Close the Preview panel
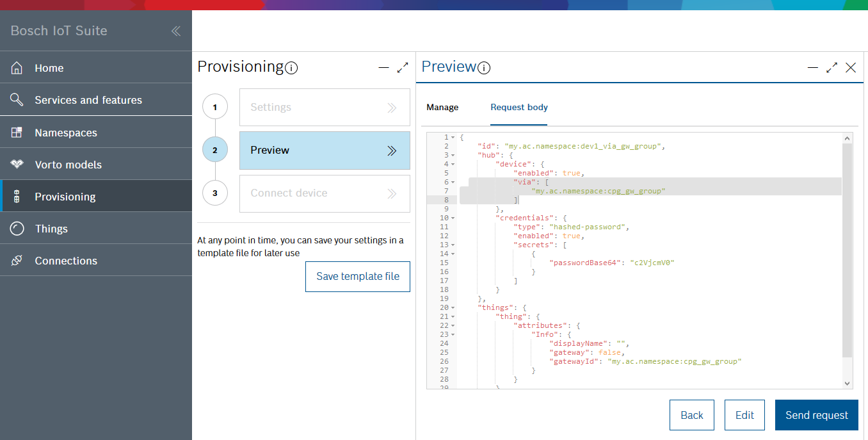868x440 pixels. 851,67
